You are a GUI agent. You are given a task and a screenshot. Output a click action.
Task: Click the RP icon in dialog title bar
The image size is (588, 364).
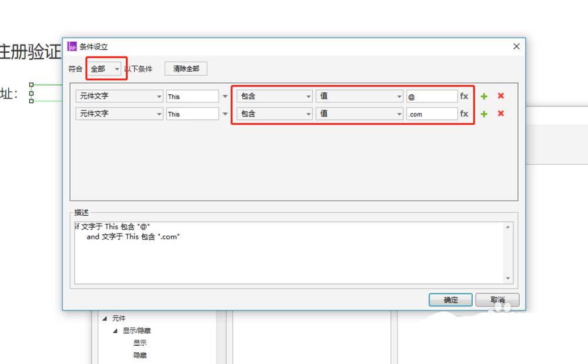pos(72,46)
